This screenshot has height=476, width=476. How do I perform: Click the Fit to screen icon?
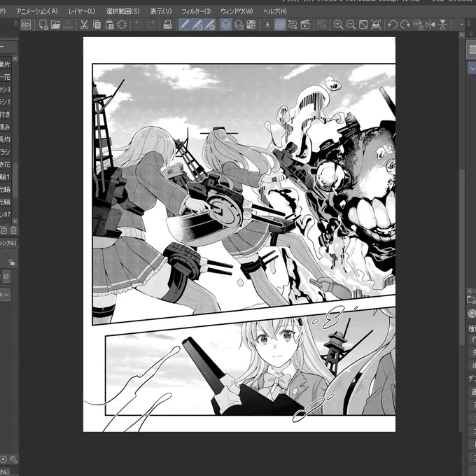tap(363, 24)
